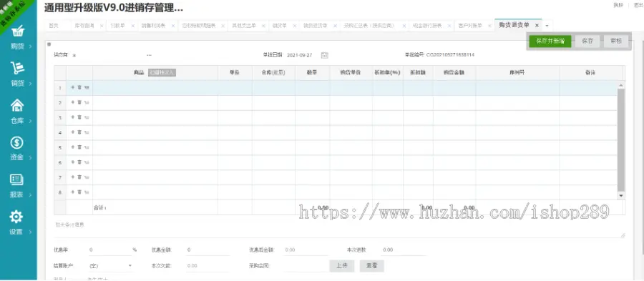
Task: Click the green 保存并新增 button
Action: [550, 41]
